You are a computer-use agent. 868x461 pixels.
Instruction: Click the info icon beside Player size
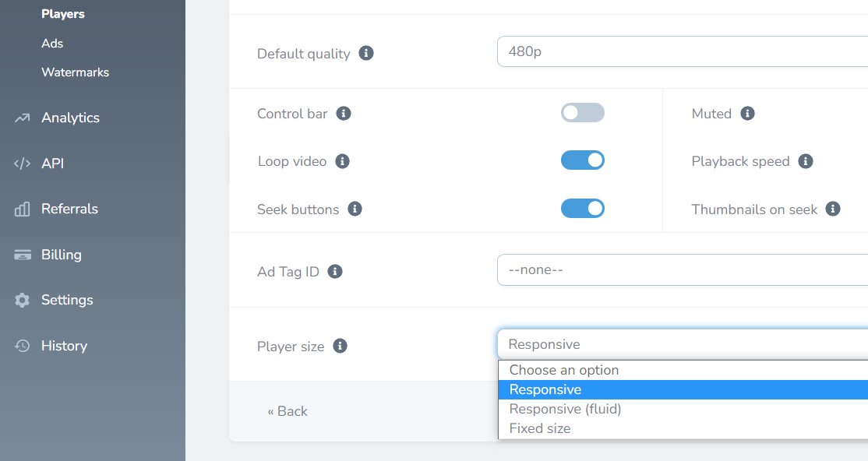click(340, 346)
